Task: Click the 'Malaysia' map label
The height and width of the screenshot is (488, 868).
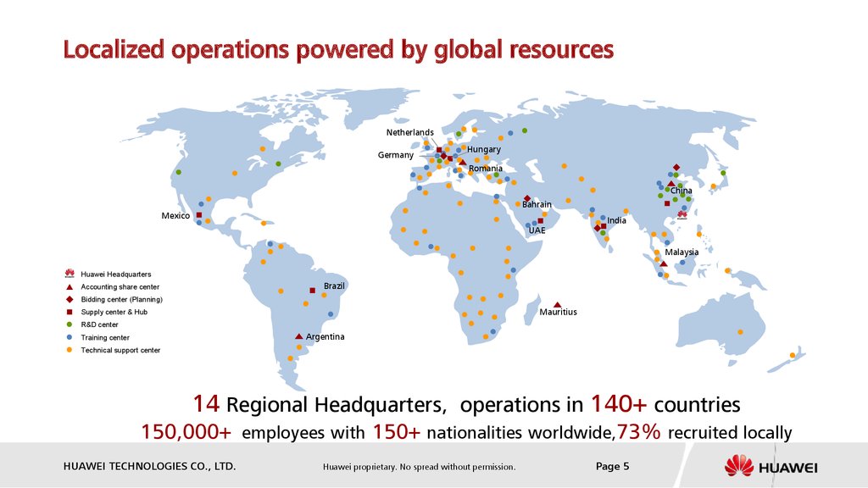Action: coord(682,252)
